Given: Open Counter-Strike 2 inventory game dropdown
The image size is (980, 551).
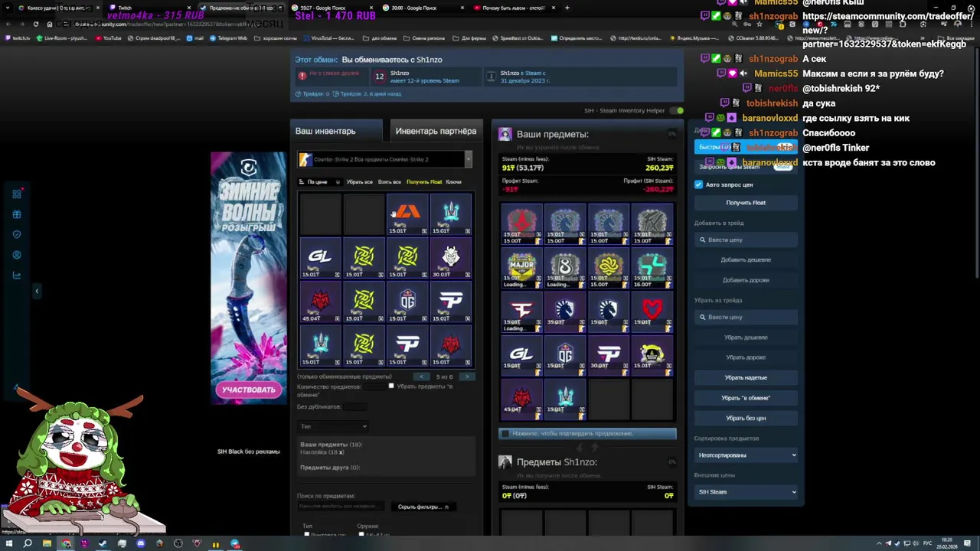Looking at the screenshot, I should [385, 159].
